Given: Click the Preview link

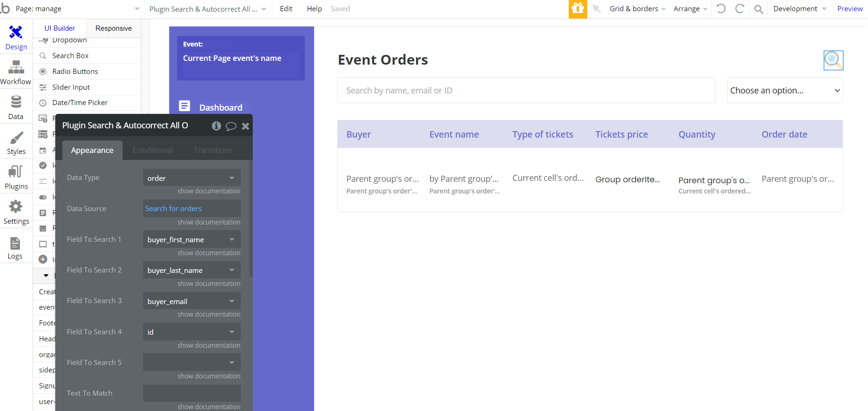Looking at the screenshot, I should point(849,9).
